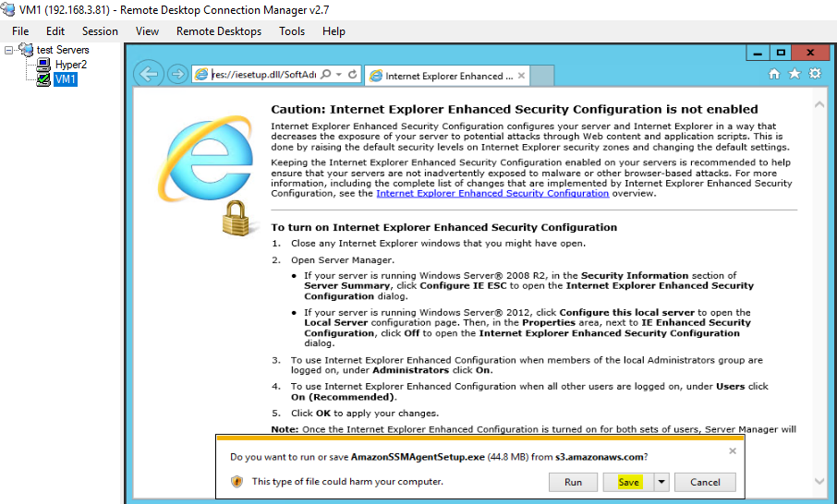This screenshot has width=837, height=504.
Task: Open the Edit menu
Action: [55, 31]
